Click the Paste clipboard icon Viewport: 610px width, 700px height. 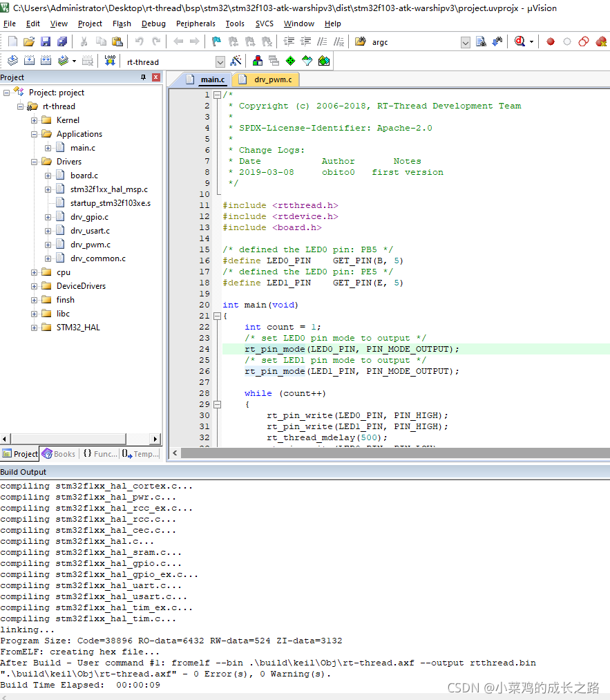coord(117,41)
